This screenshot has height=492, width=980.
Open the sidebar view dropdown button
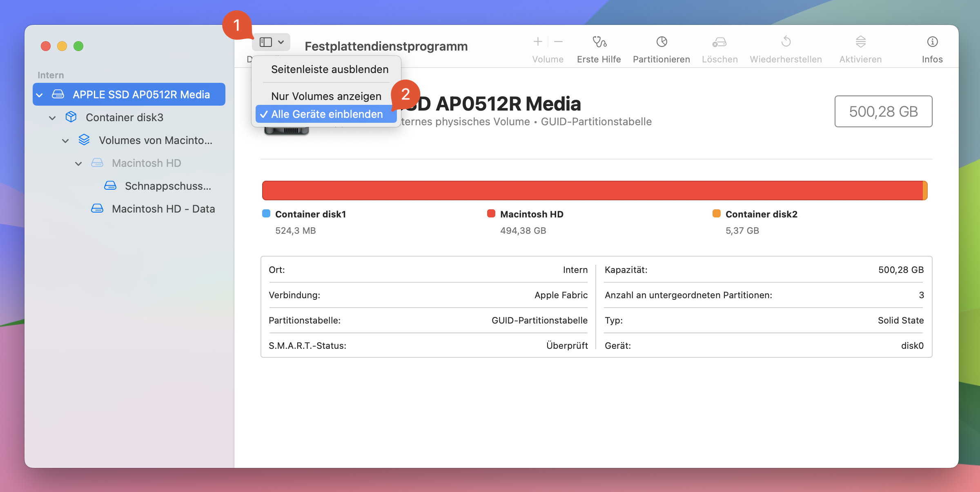[272, 42]
